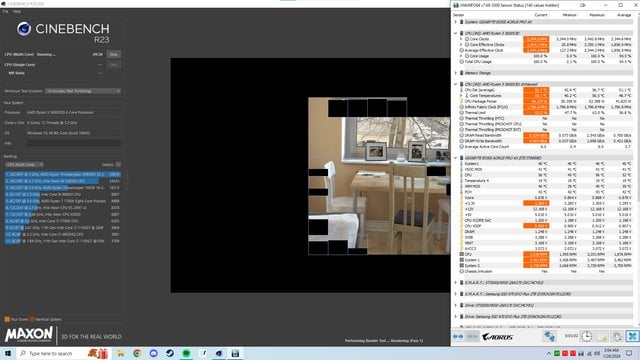
Task: Toggle the ranking Details checkbox
Action: point(118,164)
